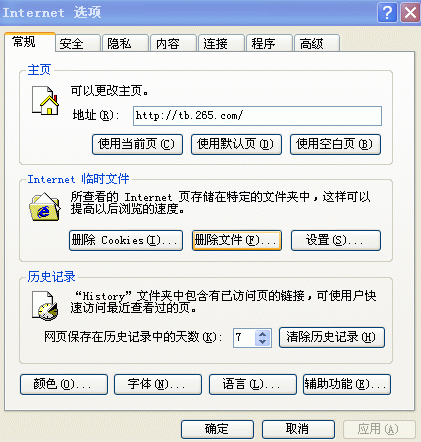Switch to the 安全 tab

coord(78,43)
